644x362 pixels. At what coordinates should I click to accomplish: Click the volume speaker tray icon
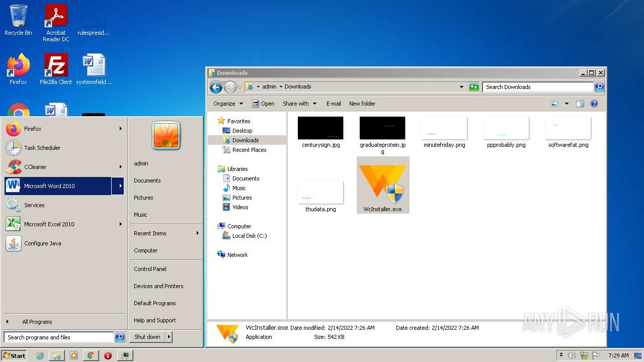(572, 355)
